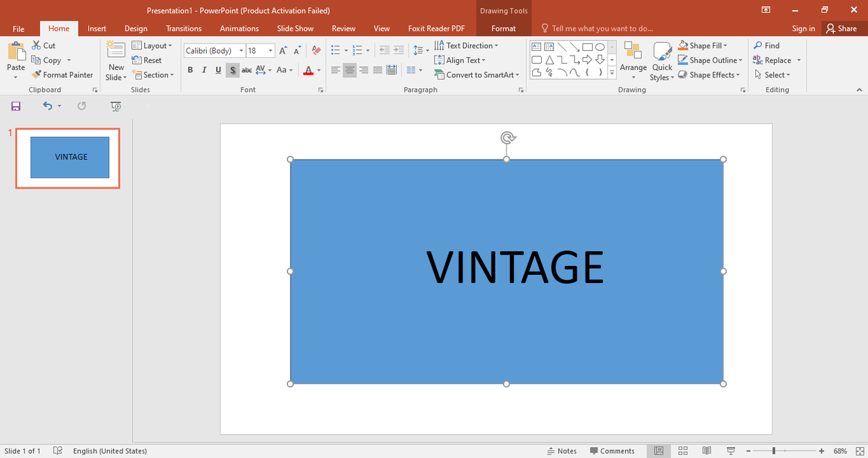Switch to Slide Sorter view in status bar
The width and height of the screenshot is (868, 458).
point(683,451)
